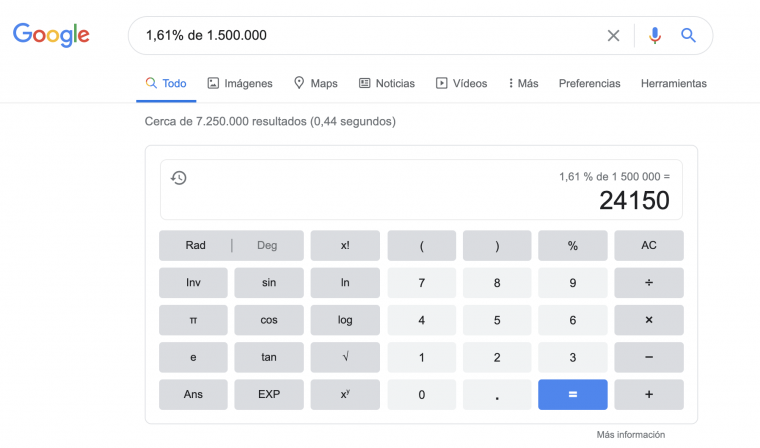Open calculator history clock icon

coord(179,178)
